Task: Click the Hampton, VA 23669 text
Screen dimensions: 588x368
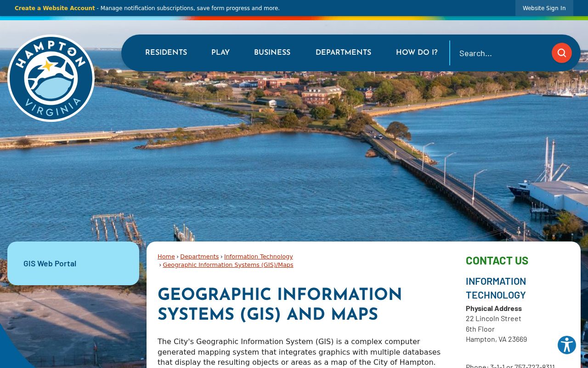Action: coord(496,339)
